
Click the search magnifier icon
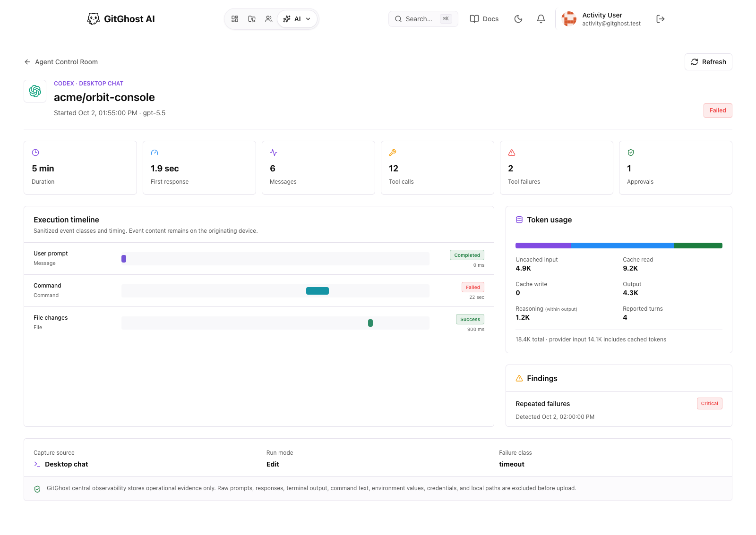398,19
